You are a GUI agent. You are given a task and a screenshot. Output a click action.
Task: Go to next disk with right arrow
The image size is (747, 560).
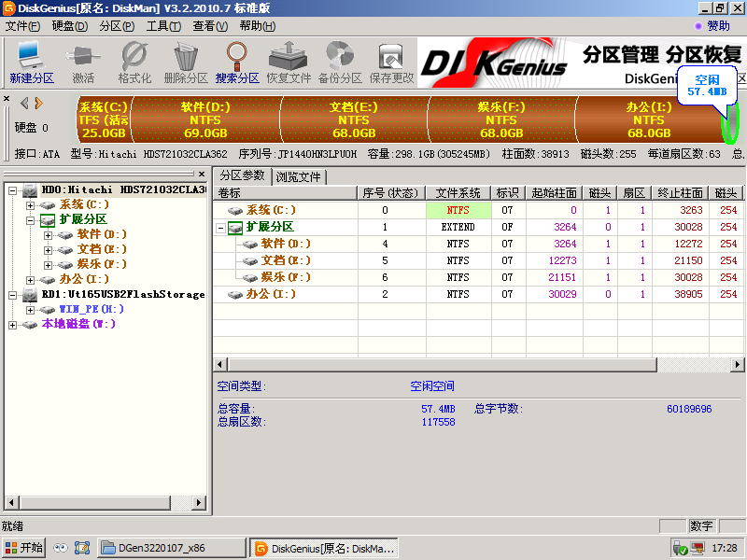pos(38,103)
